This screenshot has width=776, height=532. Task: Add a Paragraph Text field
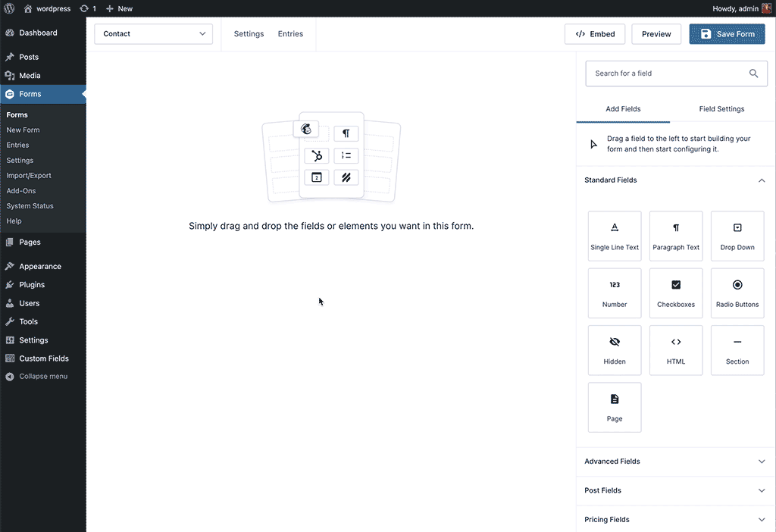675,236
